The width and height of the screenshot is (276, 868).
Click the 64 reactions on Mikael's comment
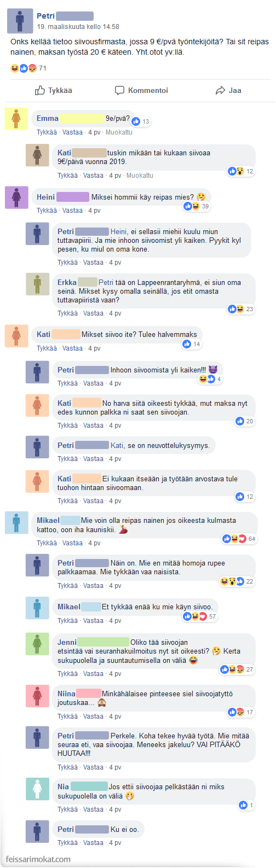click(x=239, y=539)
